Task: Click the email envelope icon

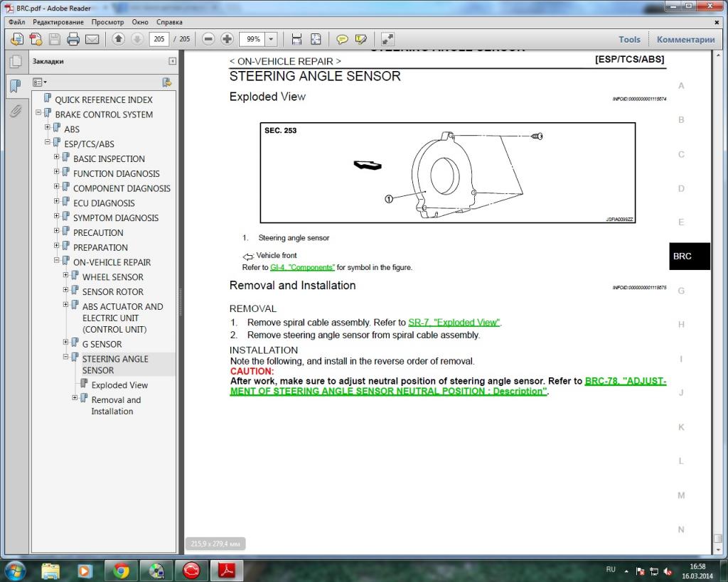Action: point(92,39)
